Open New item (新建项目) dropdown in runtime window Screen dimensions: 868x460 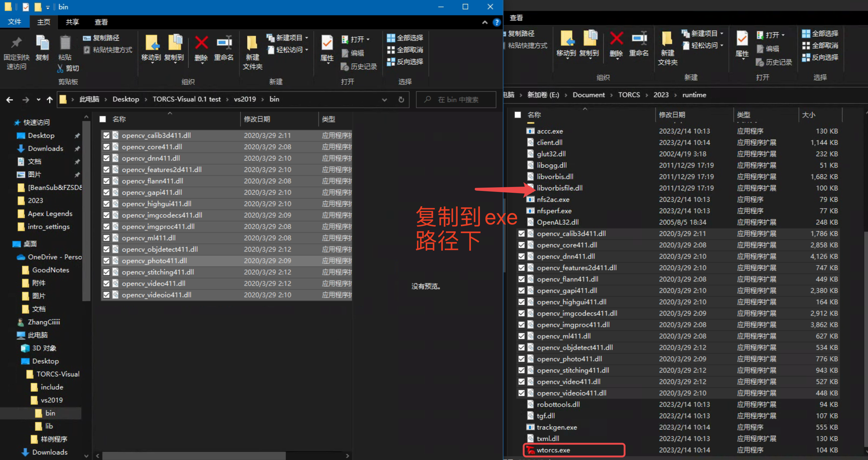point(703,34)
